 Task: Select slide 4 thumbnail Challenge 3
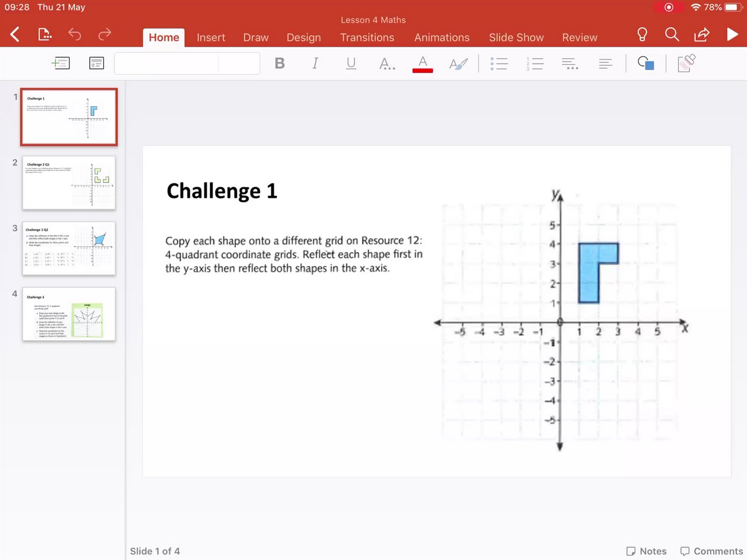(69, 314)
